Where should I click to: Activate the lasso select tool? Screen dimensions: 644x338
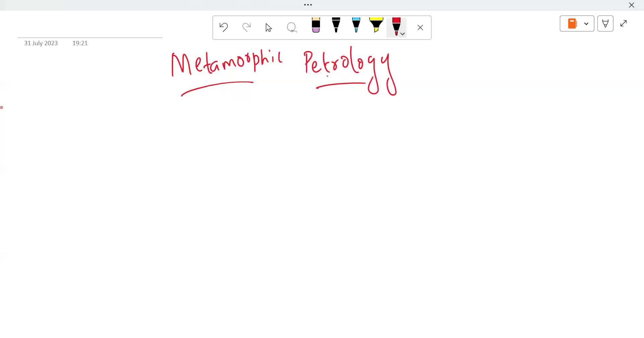292,27
